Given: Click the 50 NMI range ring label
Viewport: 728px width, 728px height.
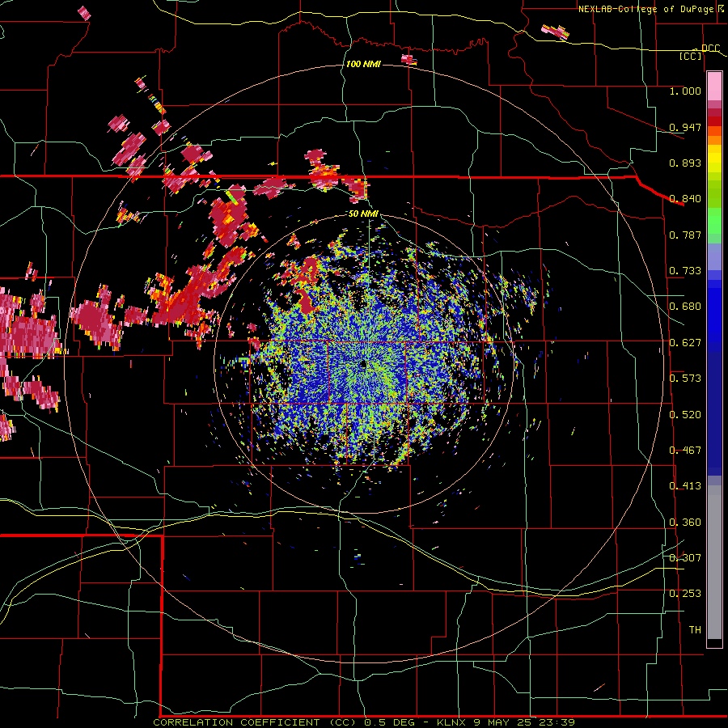Looking at the screenshot, I should pos(363,214).
